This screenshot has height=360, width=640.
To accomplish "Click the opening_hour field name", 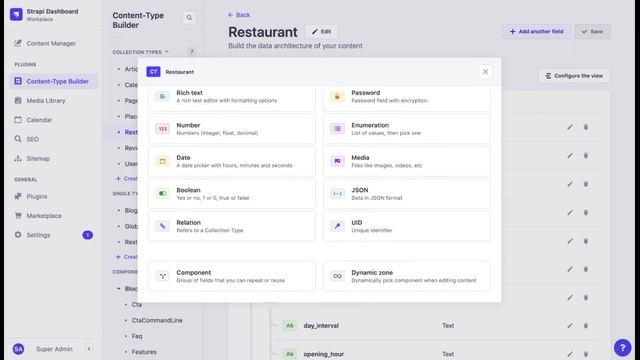I will [324, 354].
